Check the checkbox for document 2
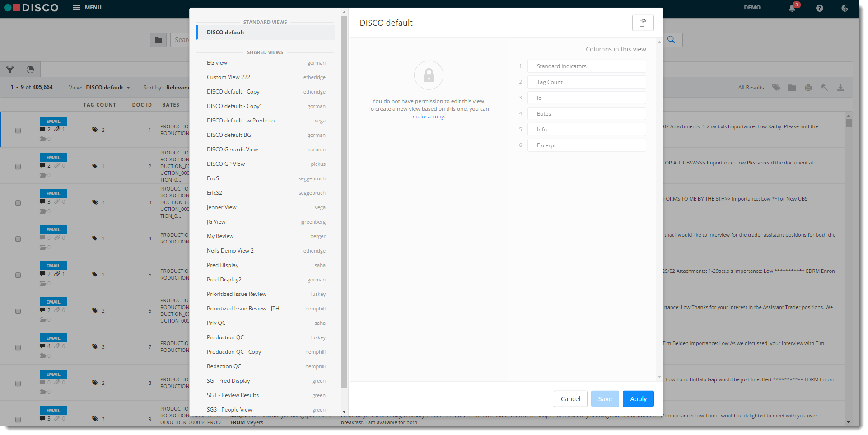The image size is (868, 435). tap(18, 167)
